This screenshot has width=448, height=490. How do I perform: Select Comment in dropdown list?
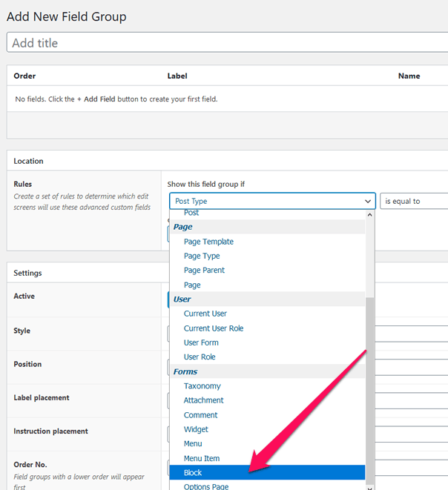point(200,415)
